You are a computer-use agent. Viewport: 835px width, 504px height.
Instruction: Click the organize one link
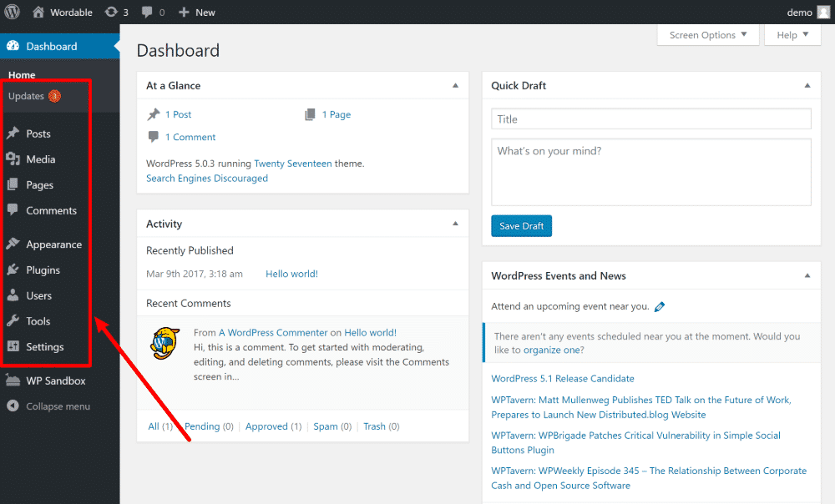pyautogui.click(x=550, y=350)
